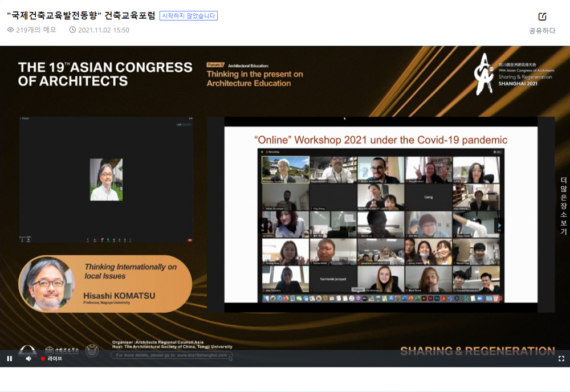Click the SHARING & REGENERATION slogan

(477, 351)
